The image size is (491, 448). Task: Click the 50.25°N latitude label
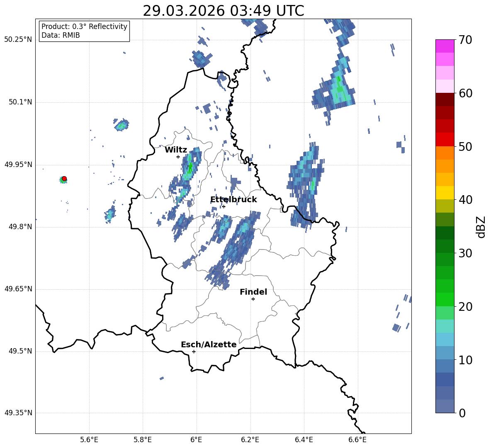(x=18, y=40)
